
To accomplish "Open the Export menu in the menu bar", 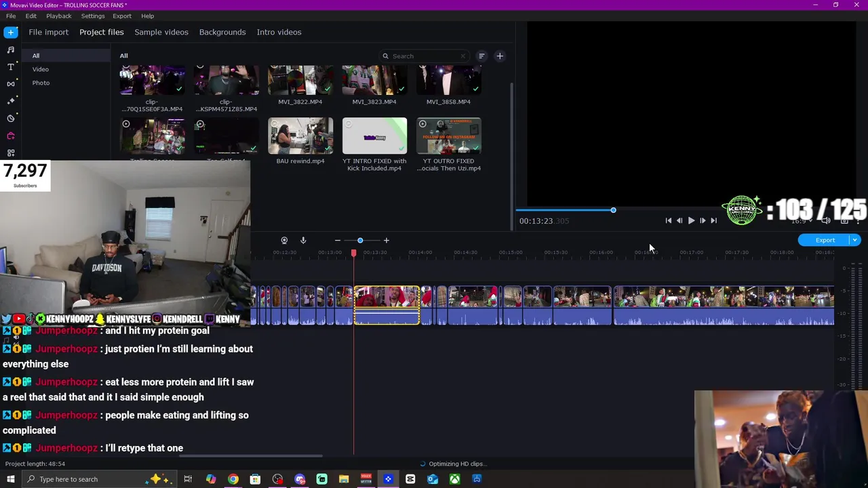I will (x=122, y=16).
